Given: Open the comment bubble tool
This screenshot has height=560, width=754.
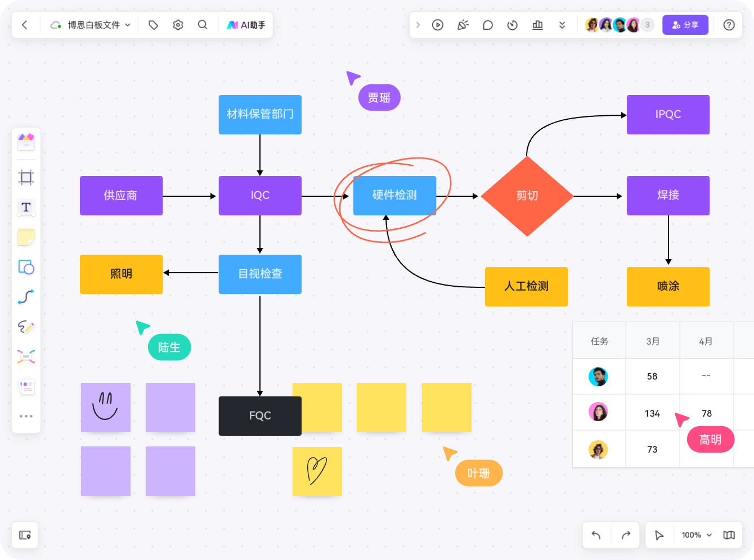Looking at the screenshot, I should (x=488, y=25).
